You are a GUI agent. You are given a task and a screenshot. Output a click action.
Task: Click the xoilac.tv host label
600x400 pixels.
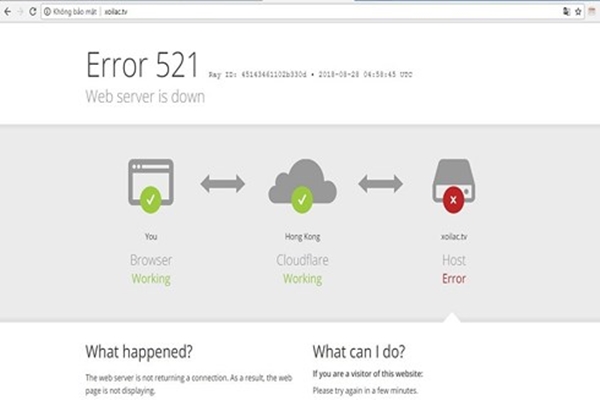pos(454,237)
